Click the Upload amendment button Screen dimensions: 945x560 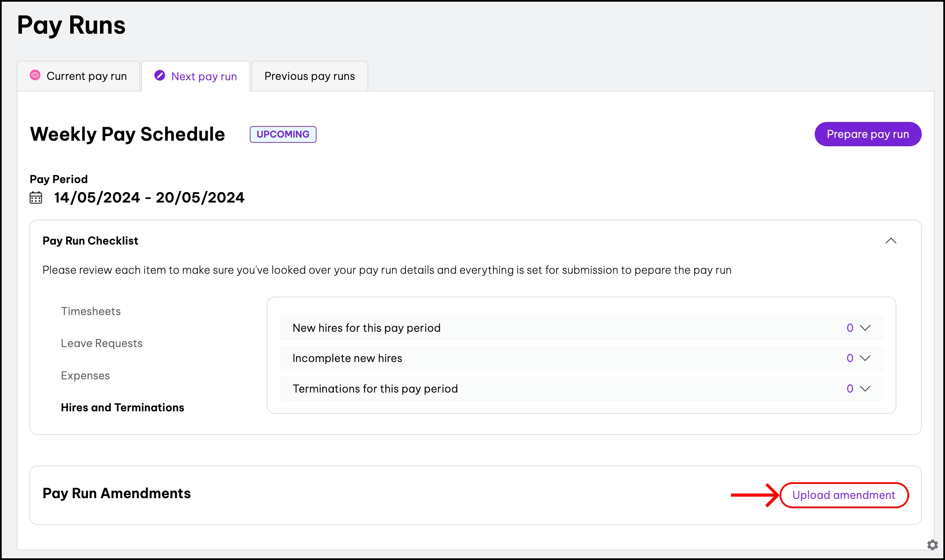point(844,495)
